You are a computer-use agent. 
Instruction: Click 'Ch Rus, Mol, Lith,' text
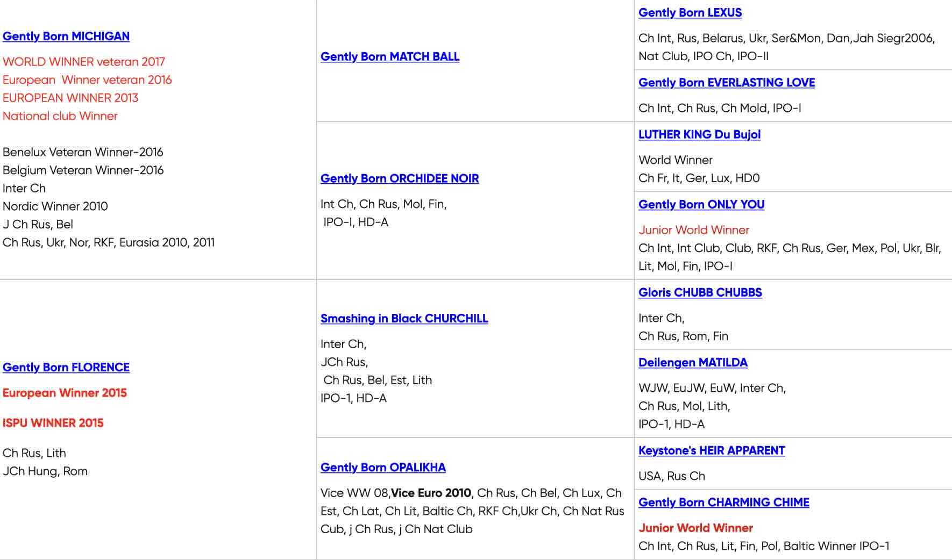coord(684,406)
